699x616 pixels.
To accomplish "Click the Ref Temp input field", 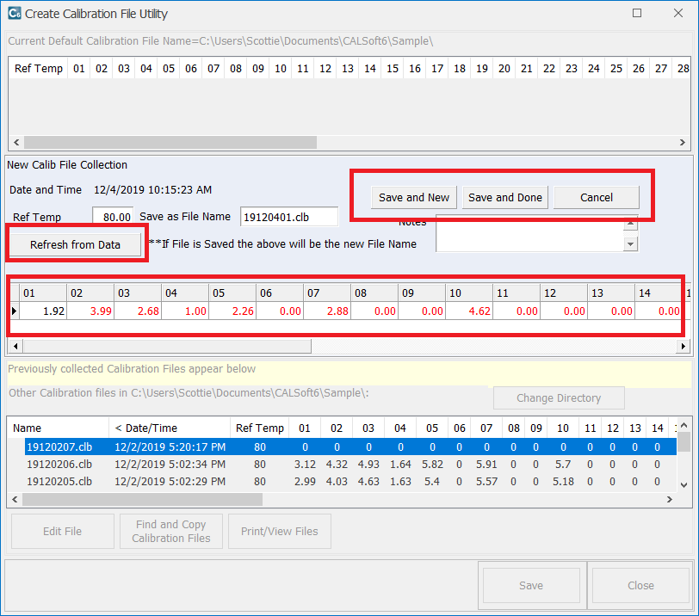I will [x=113, y=217].
